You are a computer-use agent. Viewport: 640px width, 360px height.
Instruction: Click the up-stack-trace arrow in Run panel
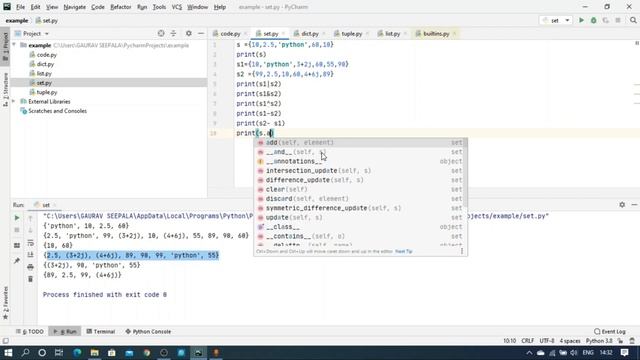[x=31, y=219]
